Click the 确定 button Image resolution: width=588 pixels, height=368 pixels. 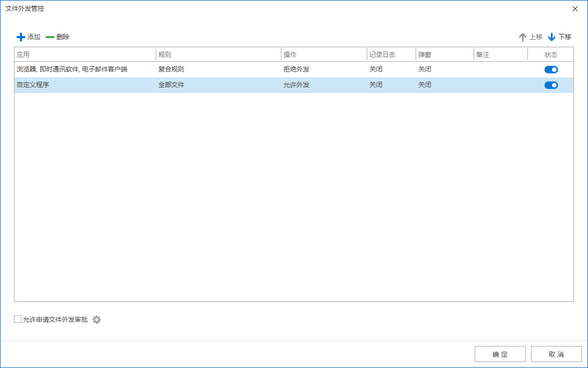pyautogui.click(x=500, y=355)
